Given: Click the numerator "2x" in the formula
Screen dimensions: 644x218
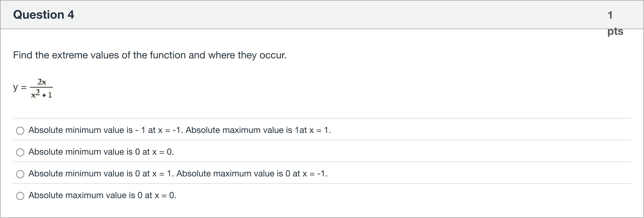Looking at the screenshot, I should [x=42, y=82].
